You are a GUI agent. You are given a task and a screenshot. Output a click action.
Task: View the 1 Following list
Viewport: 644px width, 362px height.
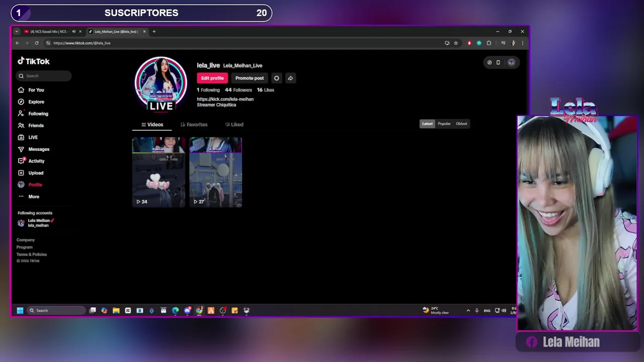point(208,90)
